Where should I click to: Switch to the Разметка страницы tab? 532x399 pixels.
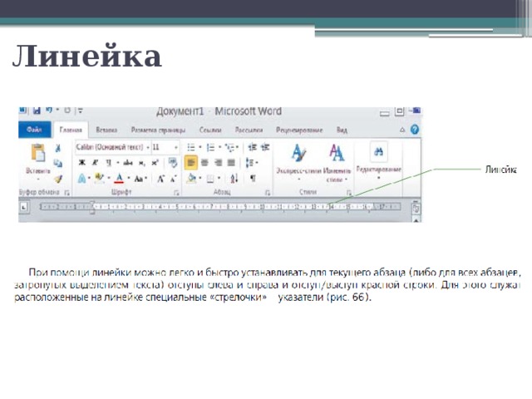pyautogui.click(x=158, y=130)
